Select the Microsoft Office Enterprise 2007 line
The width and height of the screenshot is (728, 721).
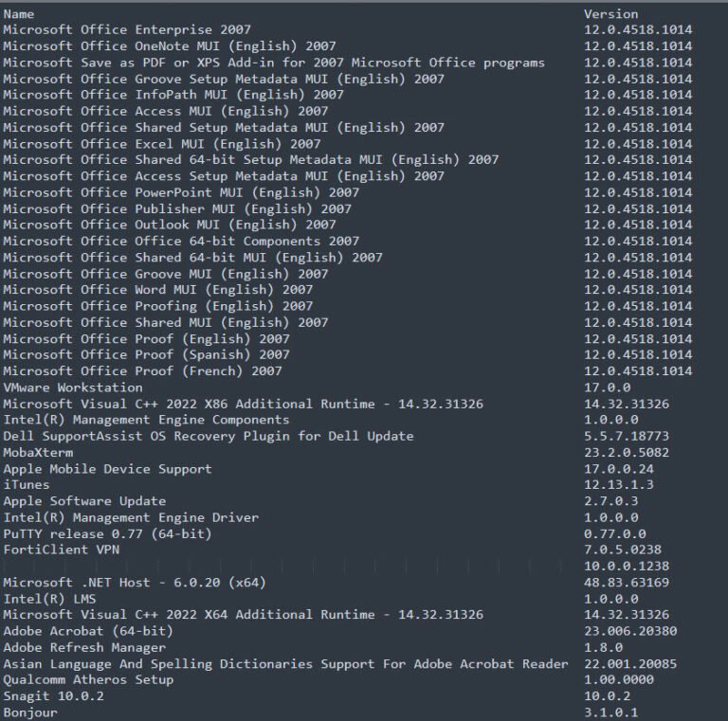(x=127, y=29)
